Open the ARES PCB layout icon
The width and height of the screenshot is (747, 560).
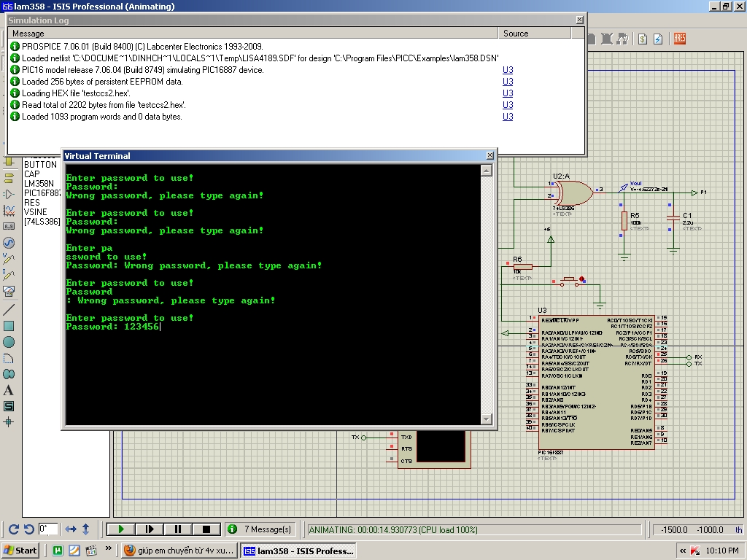pos(679,39)
